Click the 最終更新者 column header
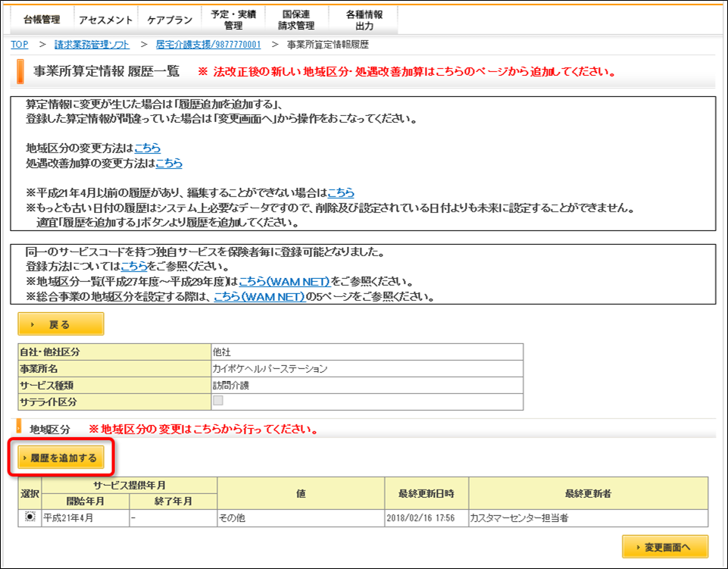728x569 pixels. [589, 493]
